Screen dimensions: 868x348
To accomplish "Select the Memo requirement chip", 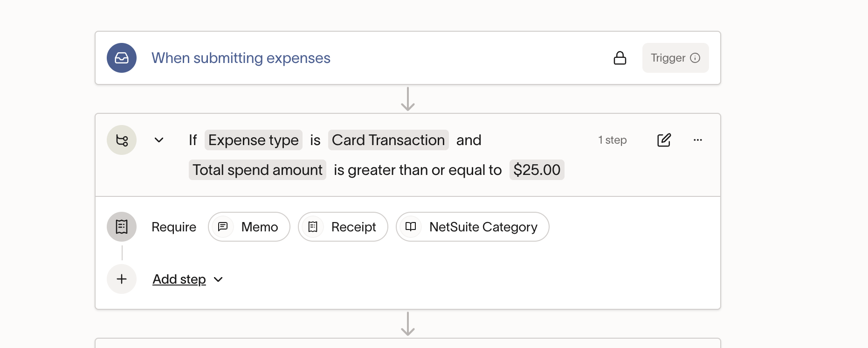I will 249,227.
